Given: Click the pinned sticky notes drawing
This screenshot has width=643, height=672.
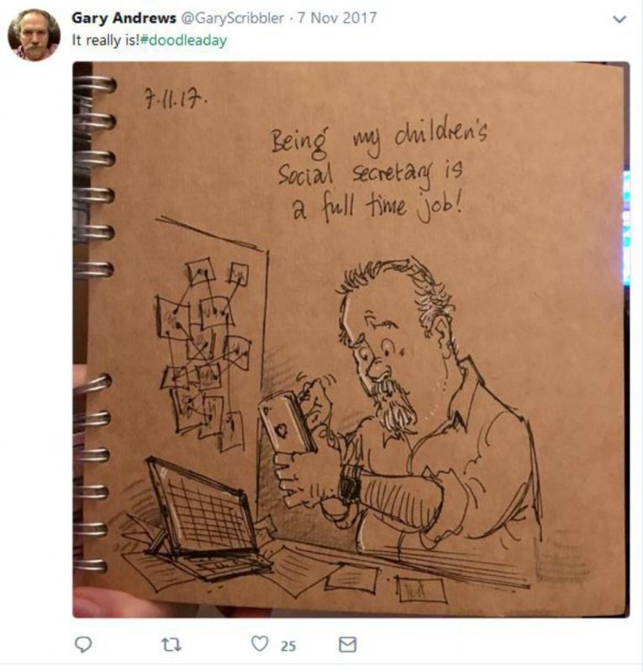Looking at the screenshot, I should click(x=203, y=352).
